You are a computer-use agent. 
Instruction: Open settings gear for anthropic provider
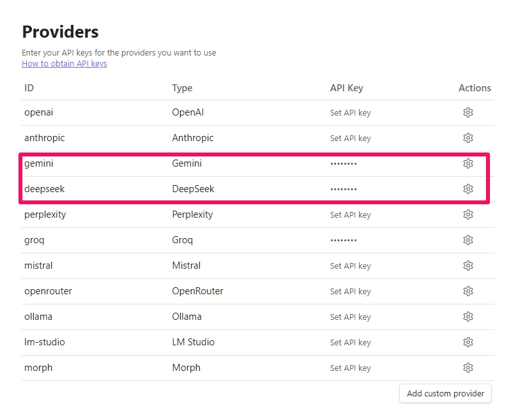(468, 138)
